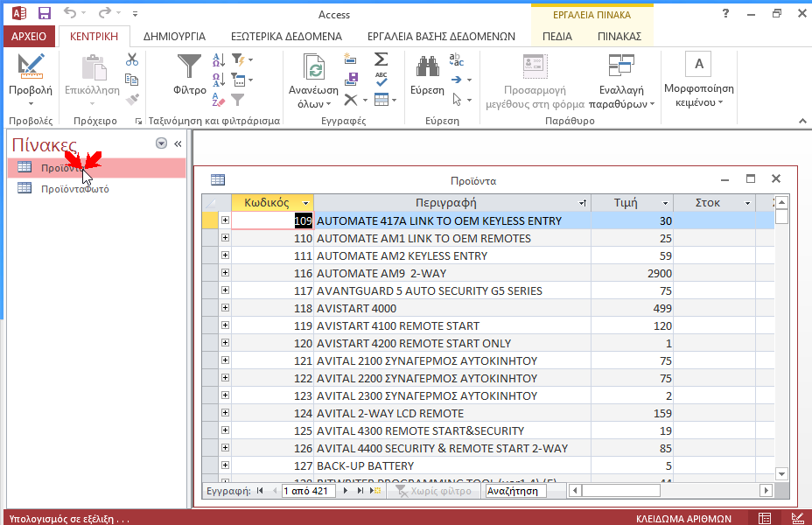This screenshot has height=525, width=812.
Task: Switch to the ΠΙΝΑΚΑΣ tab
Action: 619,36
